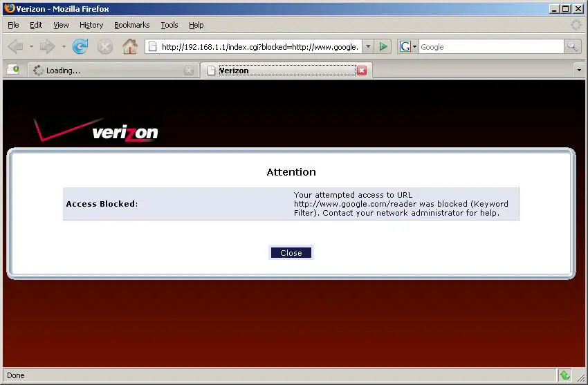The height and width of the screenshot is (385, 588).
Task: Open the Back history dropdown arrow
Action: (x=31, y=47)
